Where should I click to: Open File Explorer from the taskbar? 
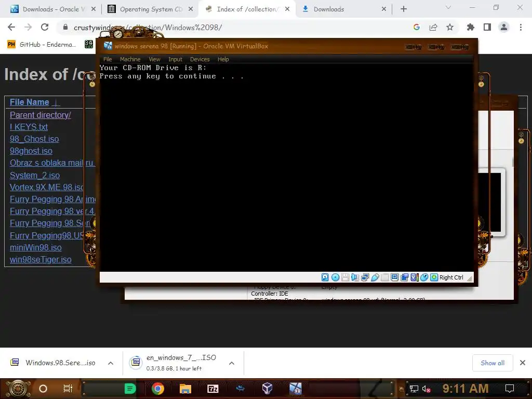point(185,389)
